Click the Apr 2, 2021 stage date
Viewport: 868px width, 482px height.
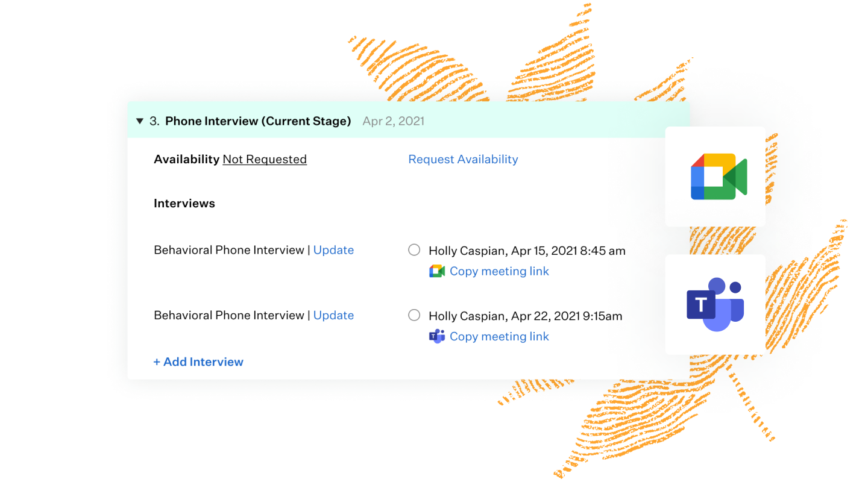(x=393, y=121)
